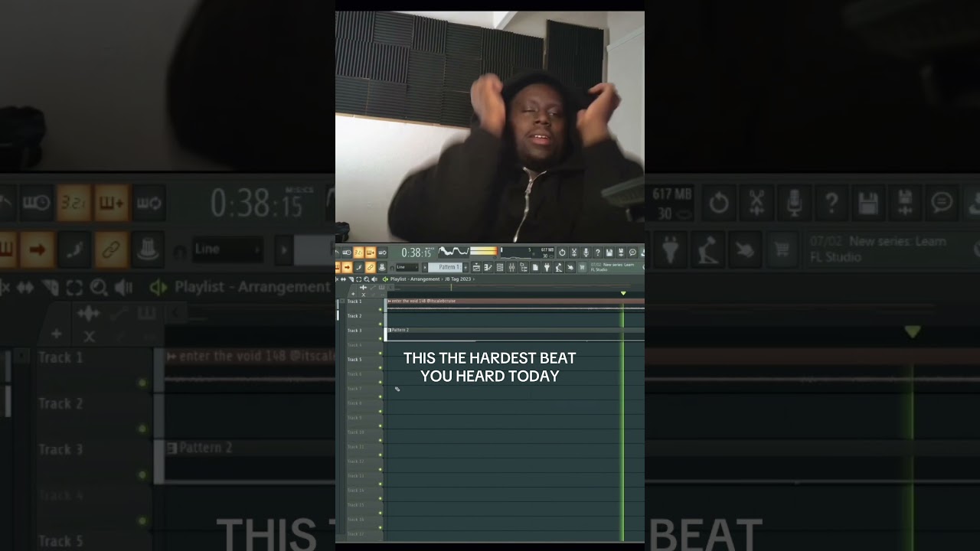
Task: Open the CPU and 617 MB memory panel
Action: 527,253
